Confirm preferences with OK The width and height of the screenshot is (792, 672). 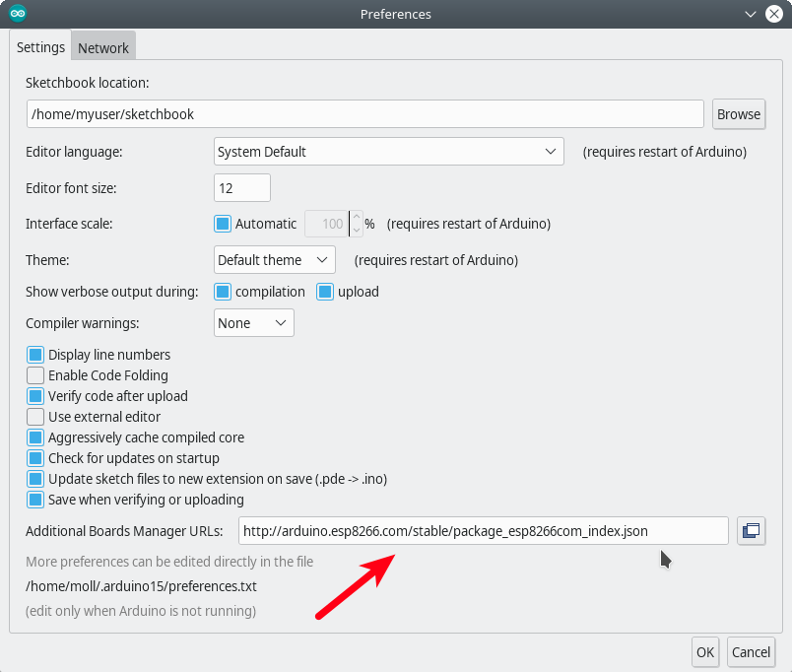(705, 652)
